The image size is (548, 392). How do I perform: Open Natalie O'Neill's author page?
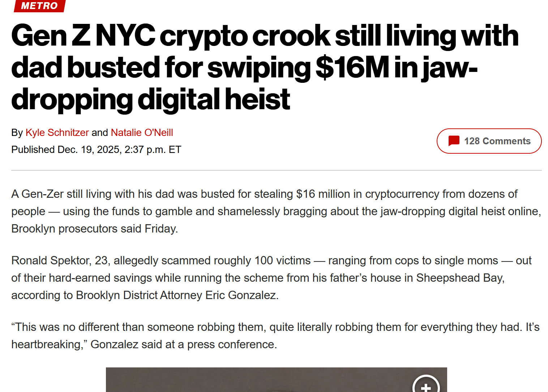pos(142,132)
